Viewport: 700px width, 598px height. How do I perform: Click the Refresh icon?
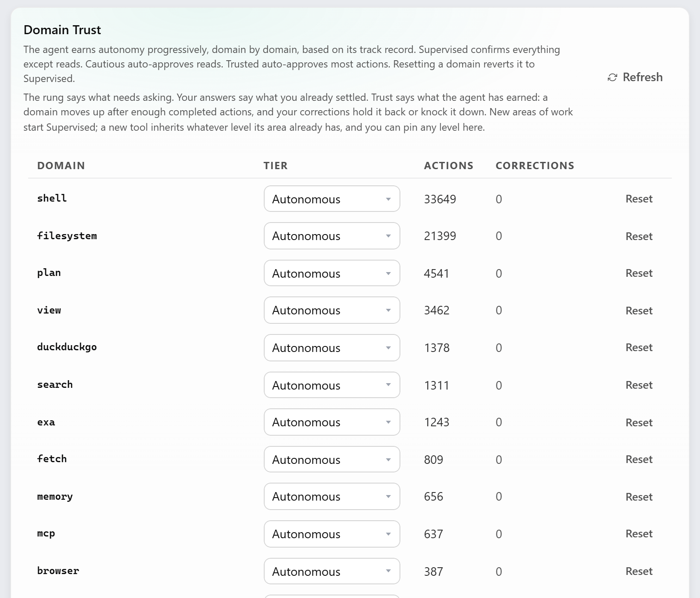[612, 77]
